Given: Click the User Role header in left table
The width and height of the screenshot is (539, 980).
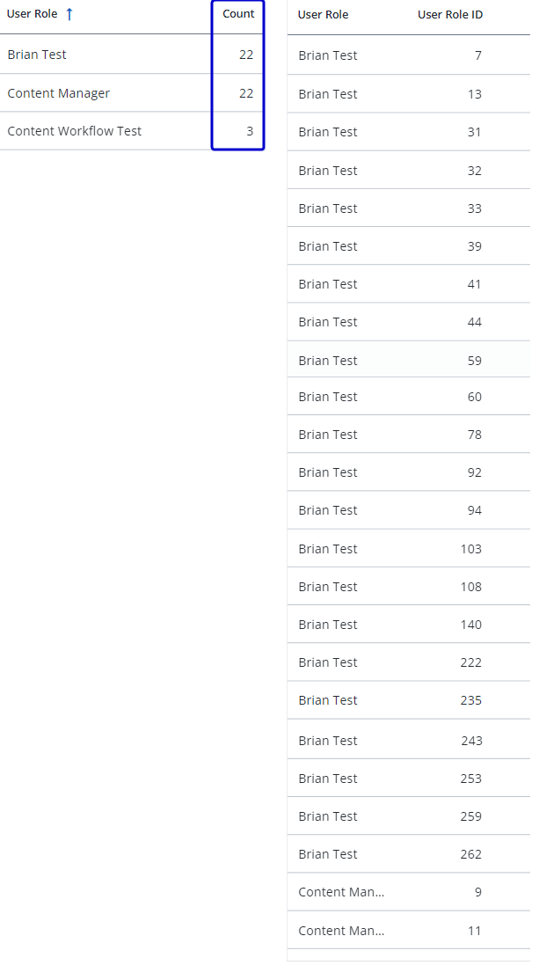Looking at the screenshot, I should (x=32, y=14).
